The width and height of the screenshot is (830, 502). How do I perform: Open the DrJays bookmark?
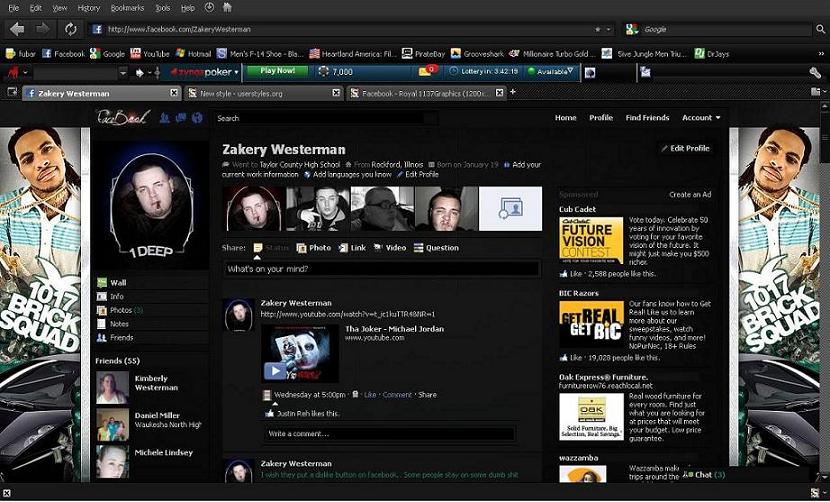tap(711, 53)
